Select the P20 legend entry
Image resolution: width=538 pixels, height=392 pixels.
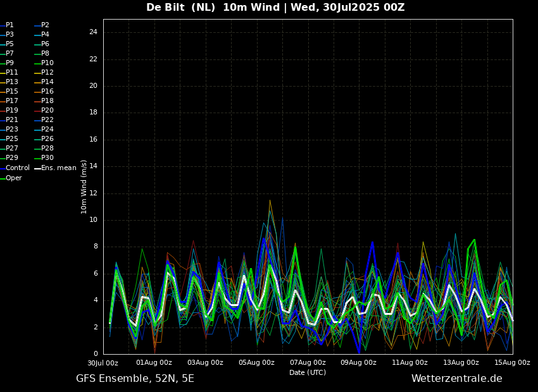coord(47,111)
